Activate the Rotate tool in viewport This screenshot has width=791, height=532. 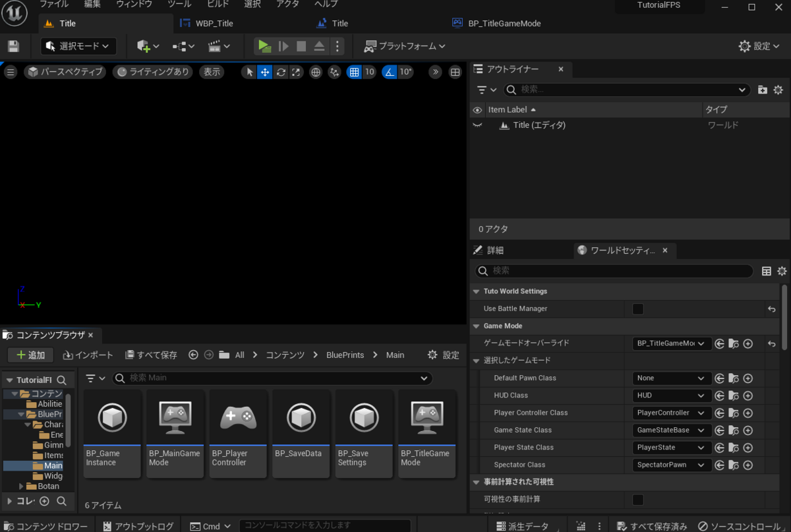(281, 72)
